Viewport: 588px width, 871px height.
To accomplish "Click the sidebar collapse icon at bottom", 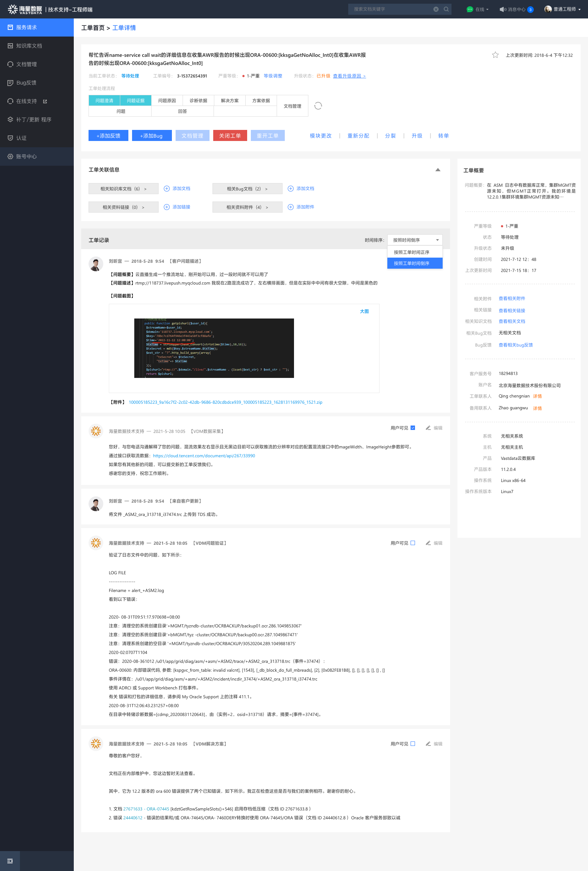I will 10,861.
